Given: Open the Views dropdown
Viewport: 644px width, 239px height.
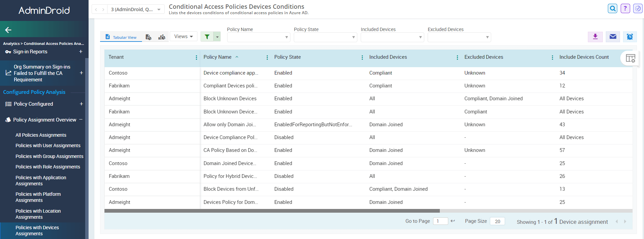Looking at the screenshot, I should click(184, 36).
